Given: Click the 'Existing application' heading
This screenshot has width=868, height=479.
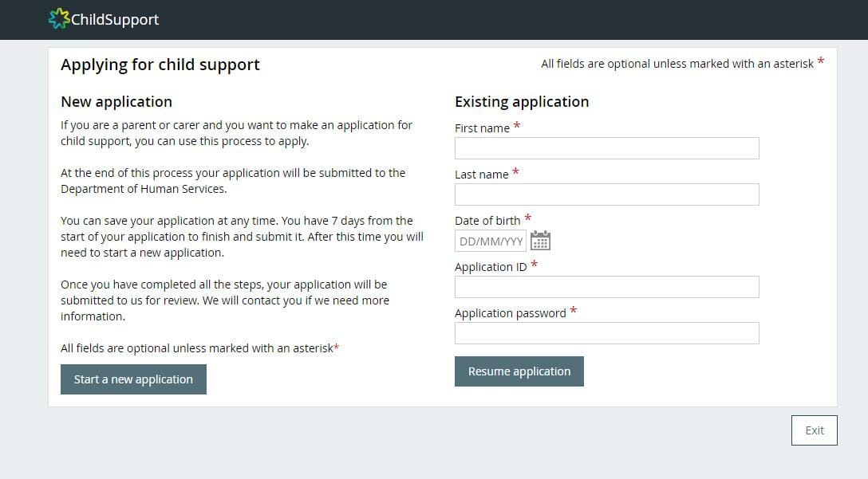Looking at the screenshot, I should (x=522, y=102).
